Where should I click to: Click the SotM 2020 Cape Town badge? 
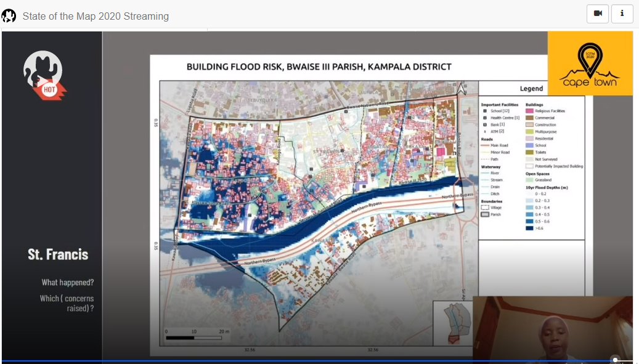coord(590,63)
